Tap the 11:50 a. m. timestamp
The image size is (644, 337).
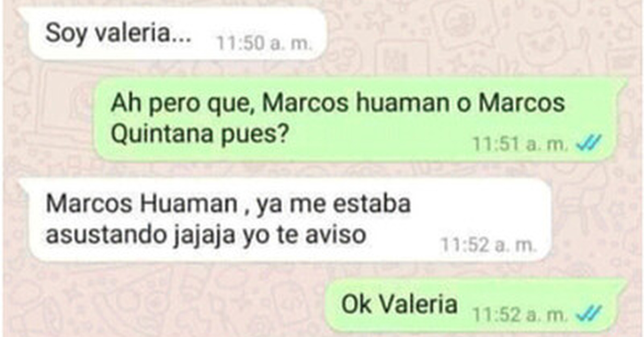coord(264,43)
